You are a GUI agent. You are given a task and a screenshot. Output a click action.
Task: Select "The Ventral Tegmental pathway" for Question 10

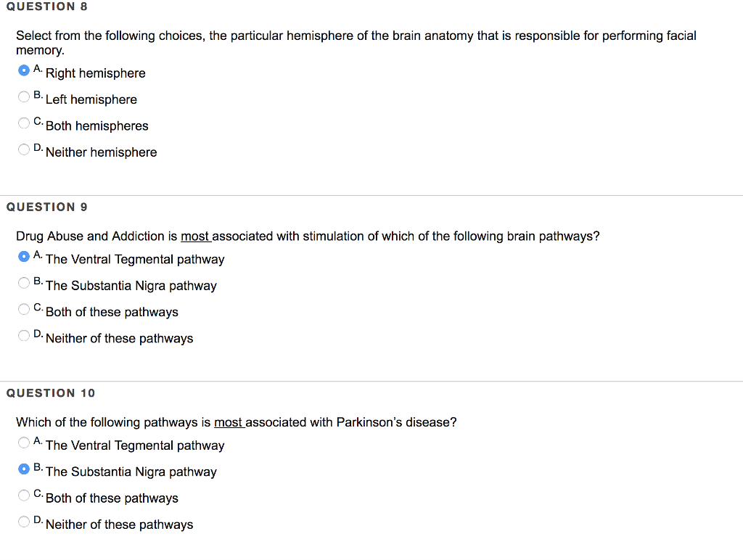point(23,442)
